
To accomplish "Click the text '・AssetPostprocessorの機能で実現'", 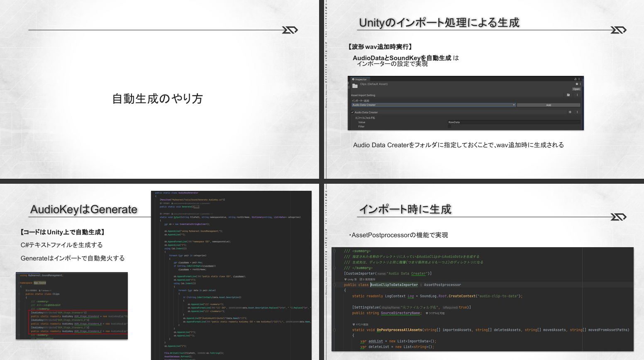I will click(x=398, y=235).
